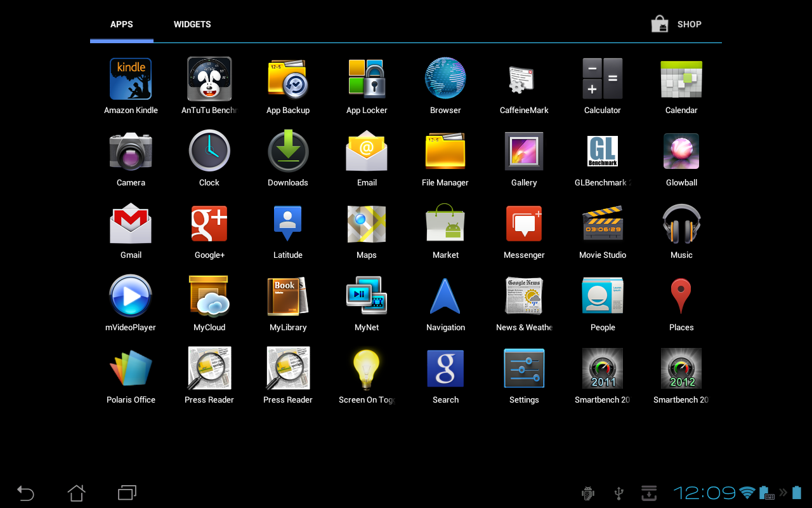Open App Backup
This screenshot has height=508, width=812.
coord(288,79)
